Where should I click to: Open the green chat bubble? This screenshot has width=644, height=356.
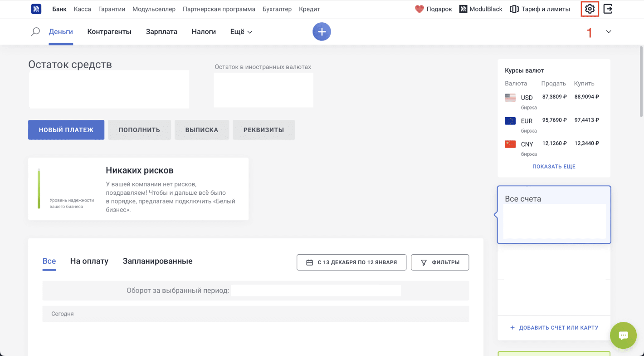tap(623, 335)
